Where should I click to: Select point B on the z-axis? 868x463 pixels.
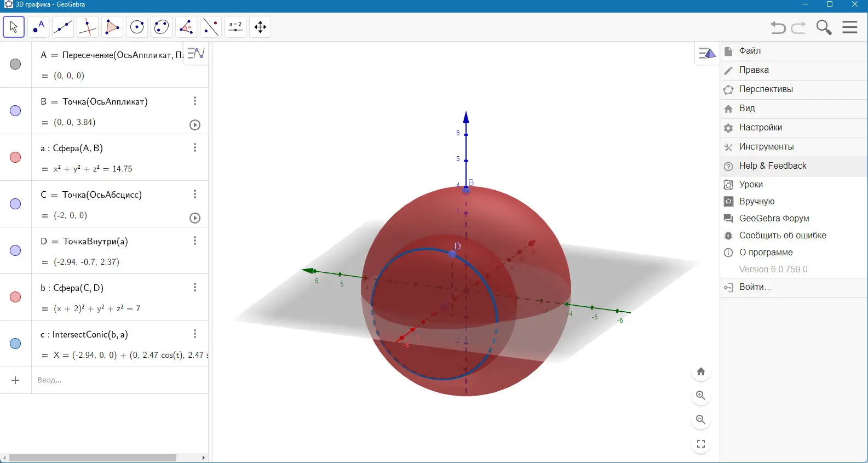(466, 191)
